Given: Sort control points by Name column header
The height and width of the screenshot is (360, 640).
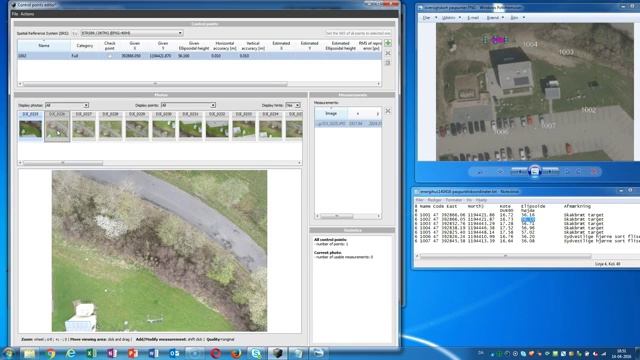Looking at the screenshot, I should click(44, 46).
